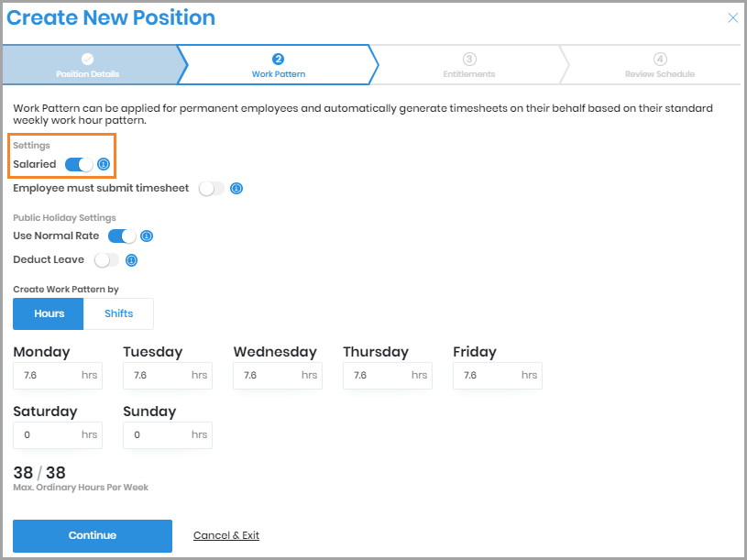The width and height of the screenshot is (747, 560).
Task: Edit the Friday hours input field
Action: (x=486, y=375)
